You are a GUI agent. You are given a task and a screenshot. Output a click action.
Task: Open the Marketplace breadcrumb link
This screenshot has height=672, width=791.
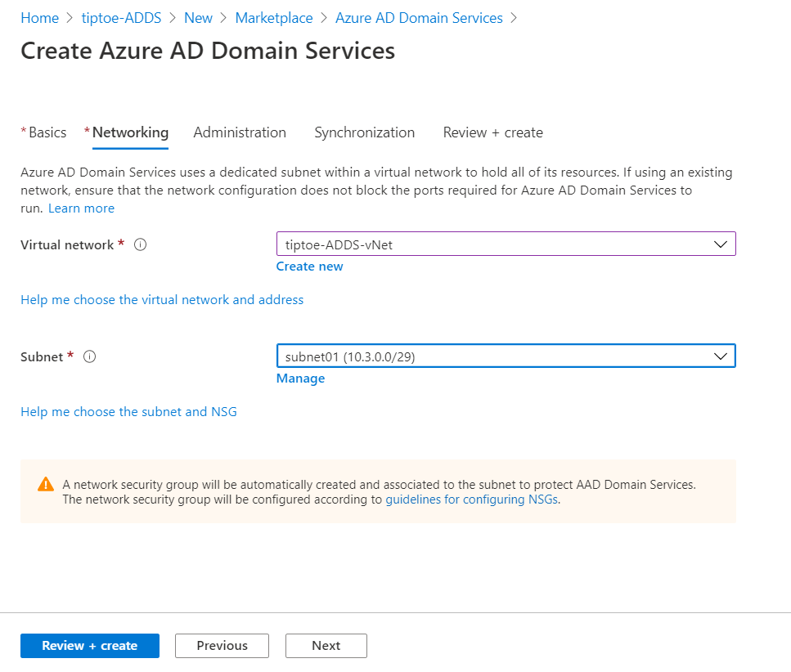click(274, 18)
